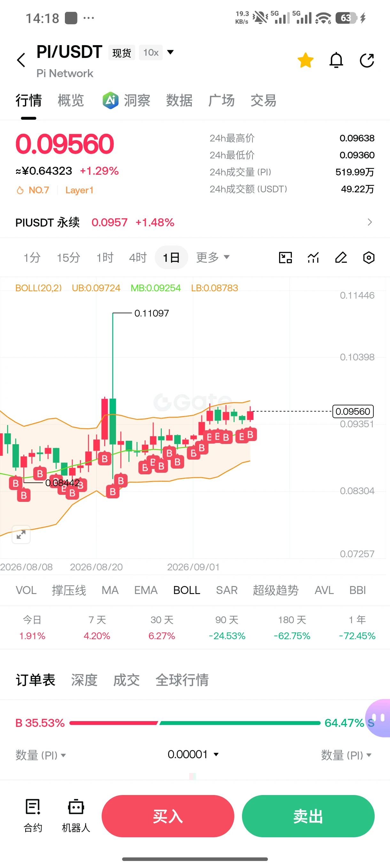Switch to 全球行情 tab
The width and height of the screenshot is (390, 868).
(182, 680)
